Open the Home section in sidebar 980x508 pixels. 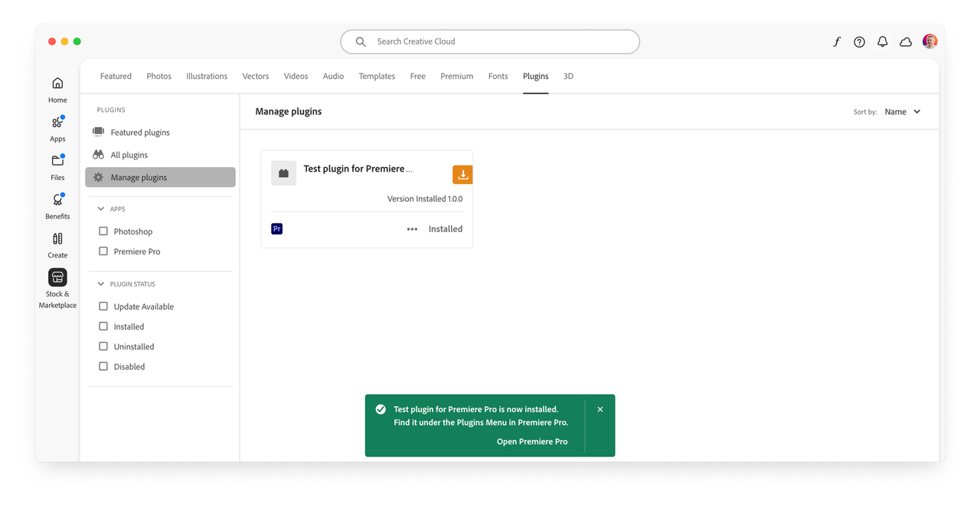click(57, 87)
